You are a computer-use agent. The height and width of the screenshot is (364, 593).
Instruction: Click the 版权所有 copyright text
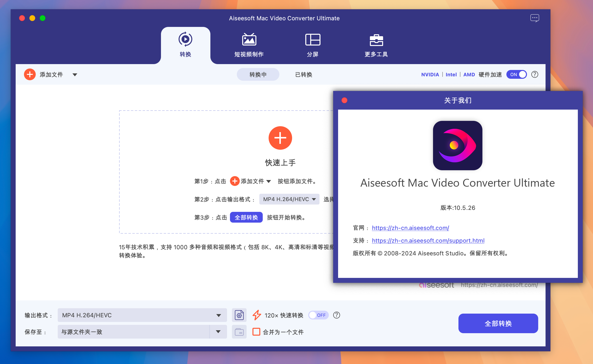(x=431, y=253)
